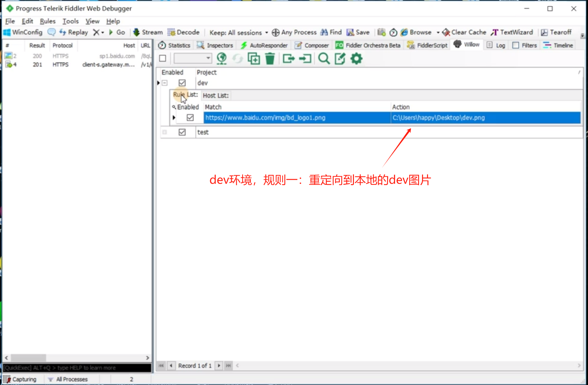Open the TextWizard tool
Image resolution: width=588 pixels, height=385 pixels.
pos(512,32)
